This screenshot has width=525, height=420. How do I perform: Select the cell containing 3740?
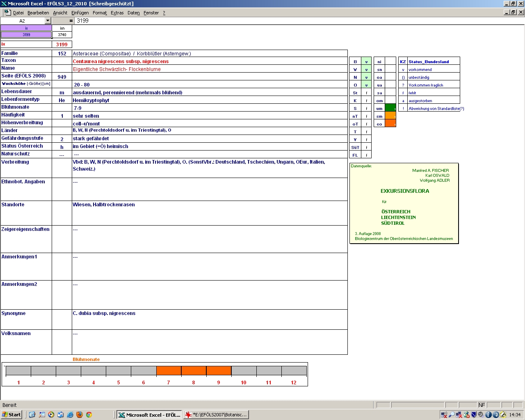tap(62, 34)
